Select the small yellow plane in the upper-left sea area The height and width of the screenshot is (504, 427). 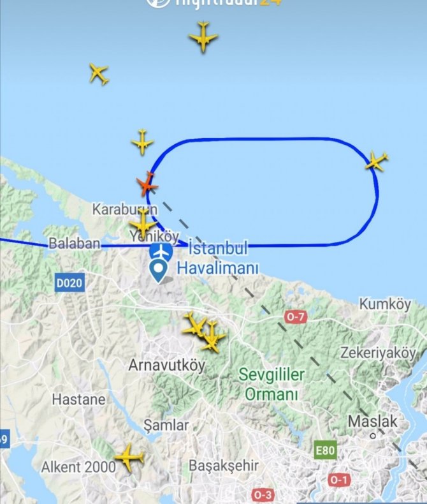pos(99,73)
